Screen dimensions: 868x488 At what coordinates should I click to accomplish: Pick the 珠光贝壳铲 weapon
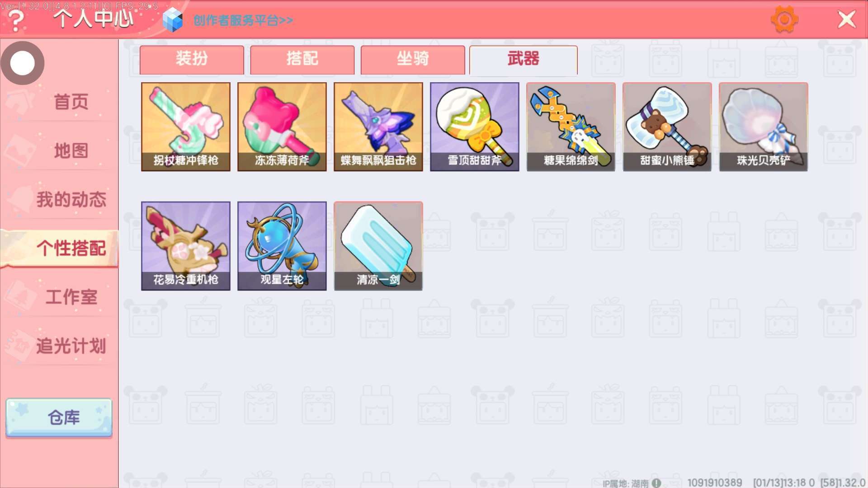[x=764, y=127]
